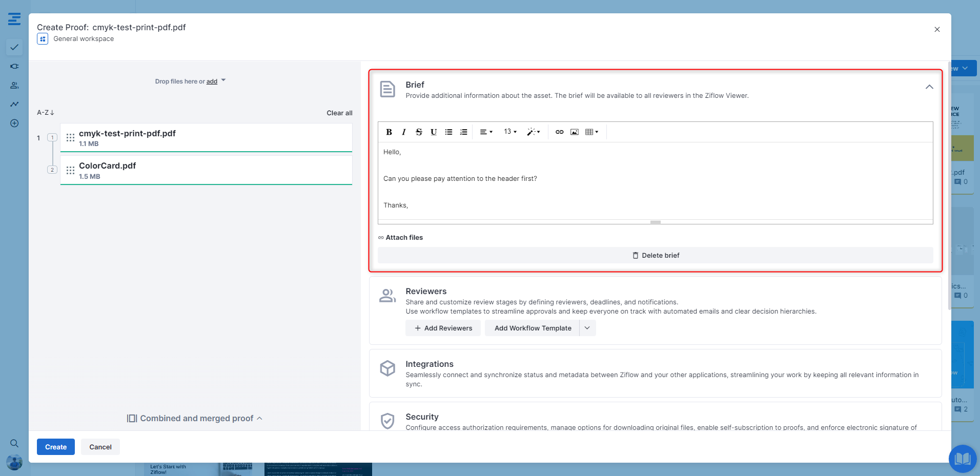The width and height of the screenshot is (980, 476).
Task: Open add files dropdown arrow
Action: coord(223,80)
